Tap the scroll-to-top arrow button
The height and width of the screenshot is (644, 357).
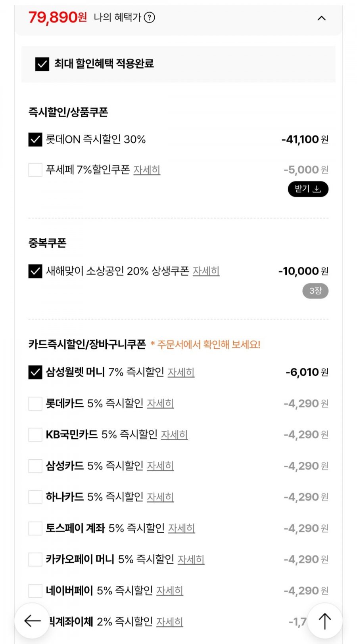325,621
